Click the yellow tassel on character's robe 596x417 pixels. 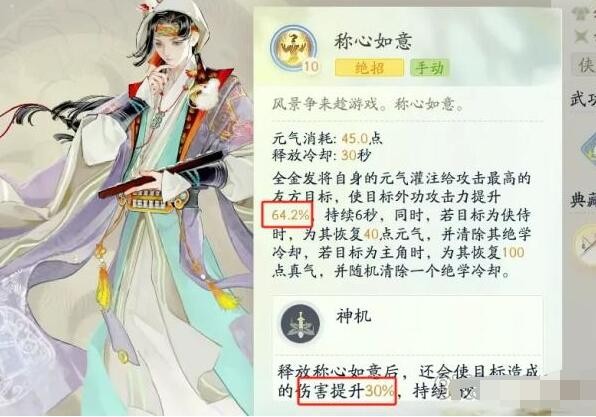[x=101, y=289]
